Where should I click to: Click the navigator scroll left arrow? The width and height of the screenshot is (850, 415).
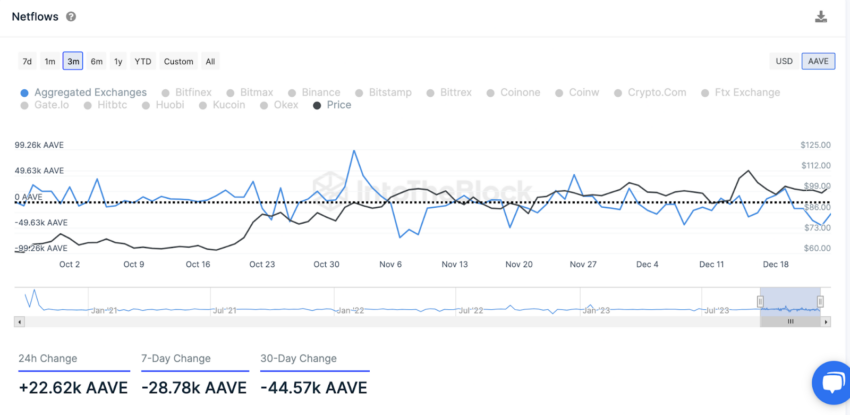[19, 322]
